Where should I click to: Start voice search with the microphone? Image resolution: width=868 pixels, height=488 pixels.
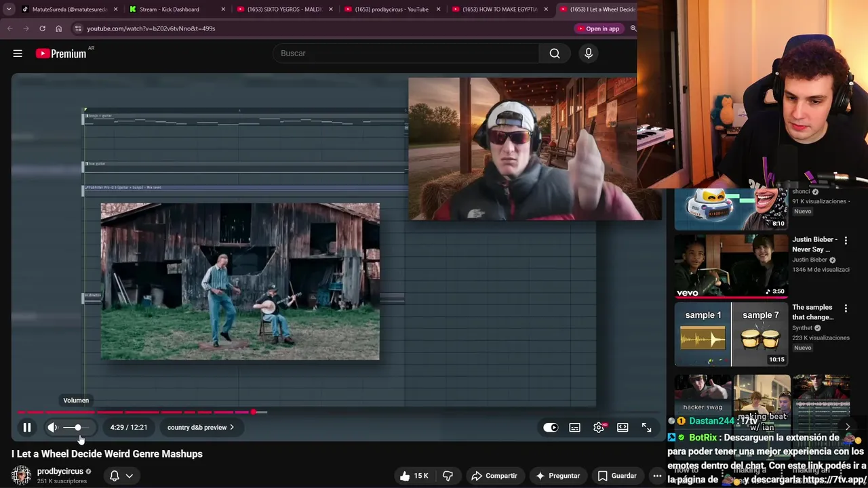(x=588, y=54)
